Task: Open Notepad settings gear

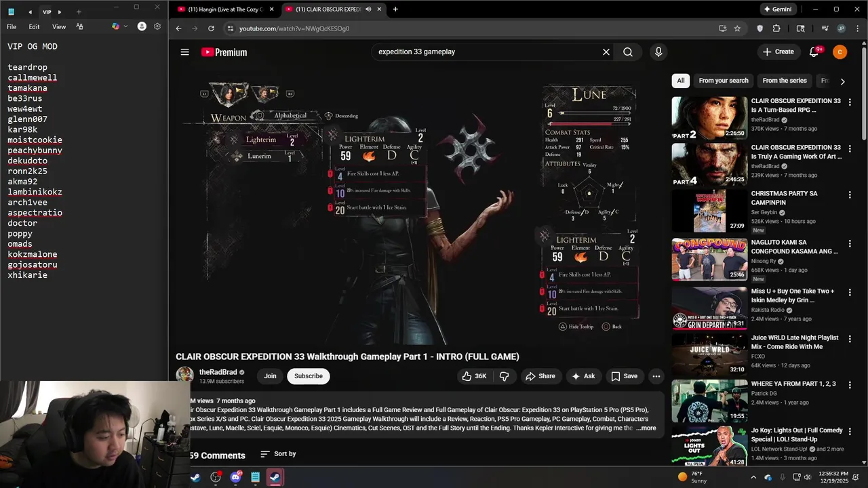Action: [x=157, y=26]
